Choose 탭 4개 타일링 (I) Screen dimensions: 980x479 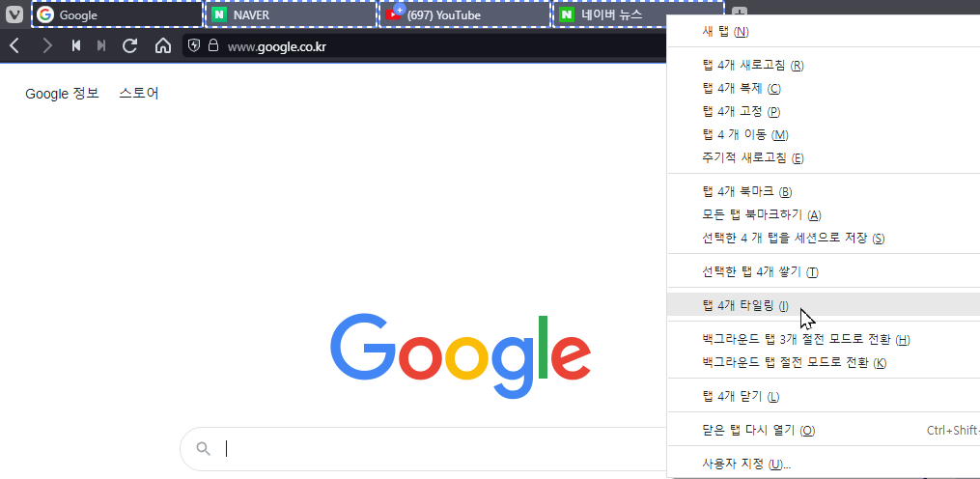pos(824,306)
